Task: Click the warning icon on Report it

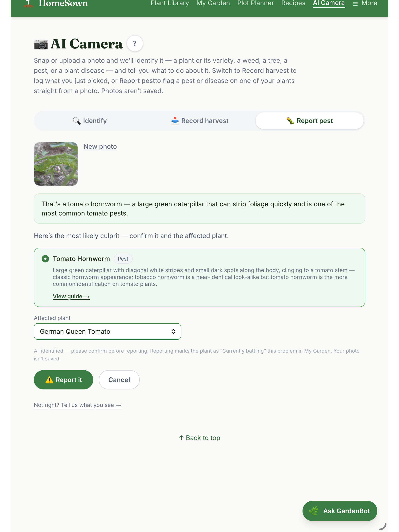Action: click(49, 380)
